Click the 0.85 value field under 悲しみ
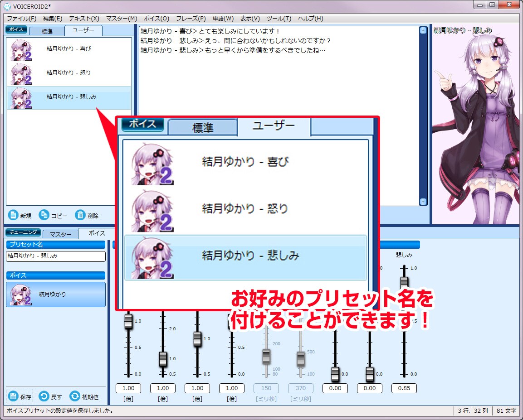The image size is (523, 420). [x=404, y=388]
